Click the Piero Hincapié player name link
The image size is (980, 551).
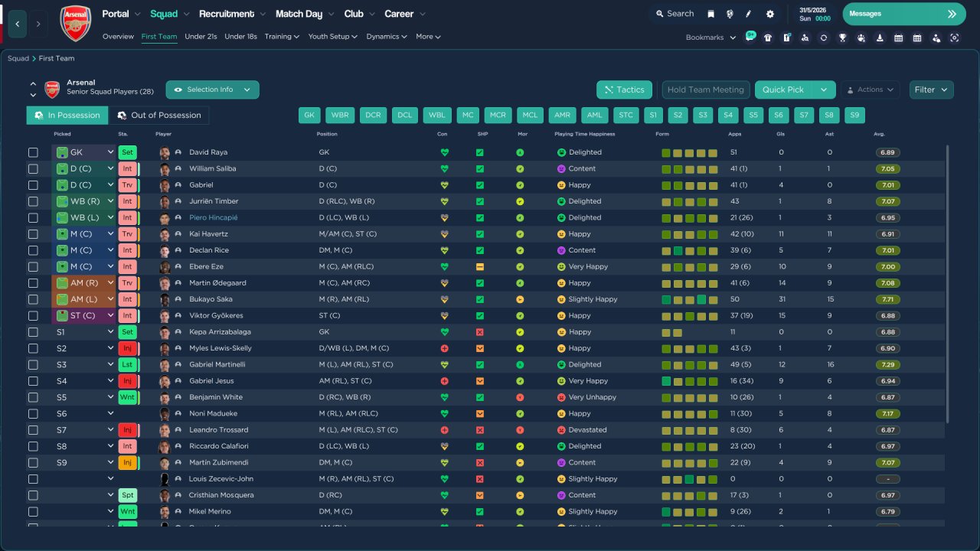213,217
